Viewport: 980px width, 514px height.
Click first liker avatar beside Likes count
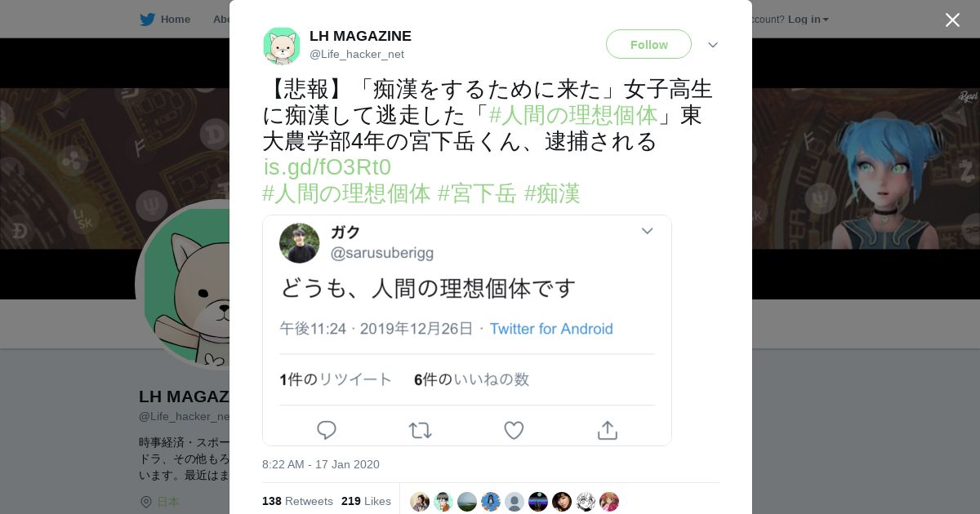[x=420, y=501]
